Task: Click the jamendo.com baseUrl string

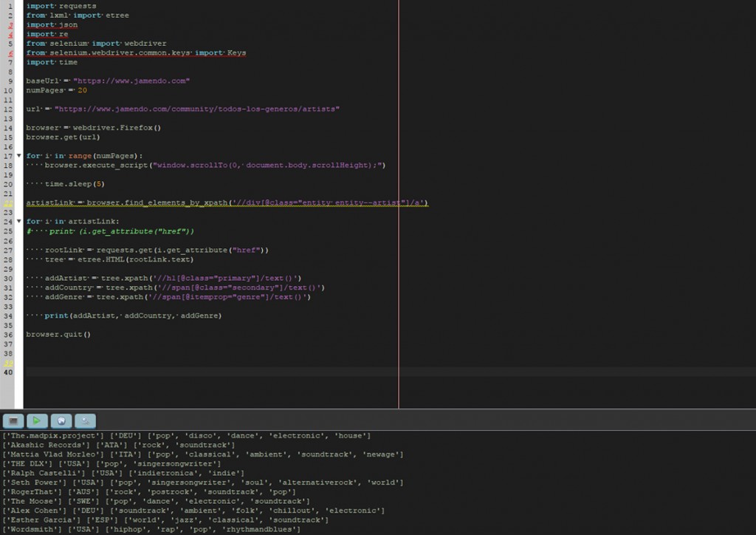Action: coord(131,81)
